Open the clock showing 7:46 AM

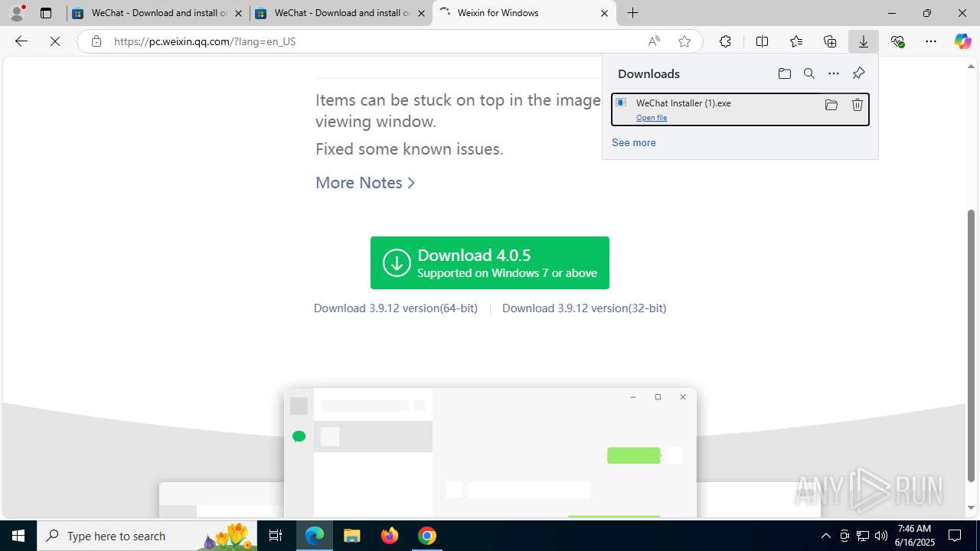click(x=915, y=536)
